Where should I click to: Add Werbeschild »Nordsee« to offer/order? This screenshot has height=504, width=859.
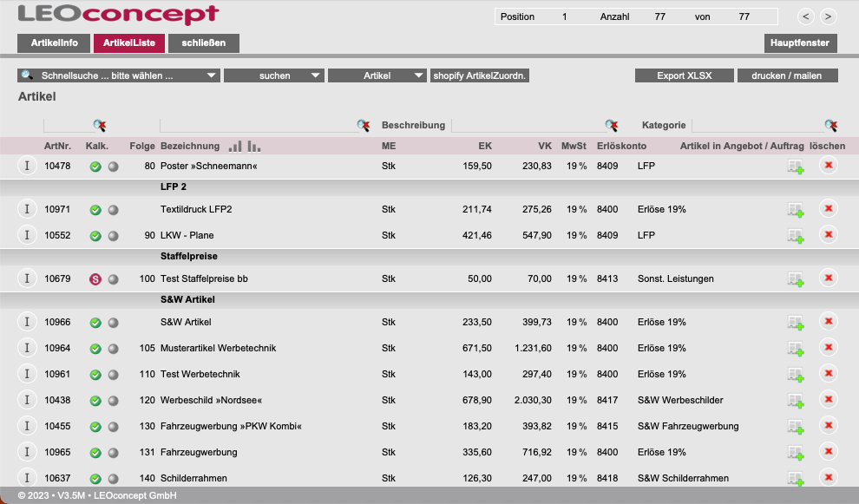tap(795, 401)
